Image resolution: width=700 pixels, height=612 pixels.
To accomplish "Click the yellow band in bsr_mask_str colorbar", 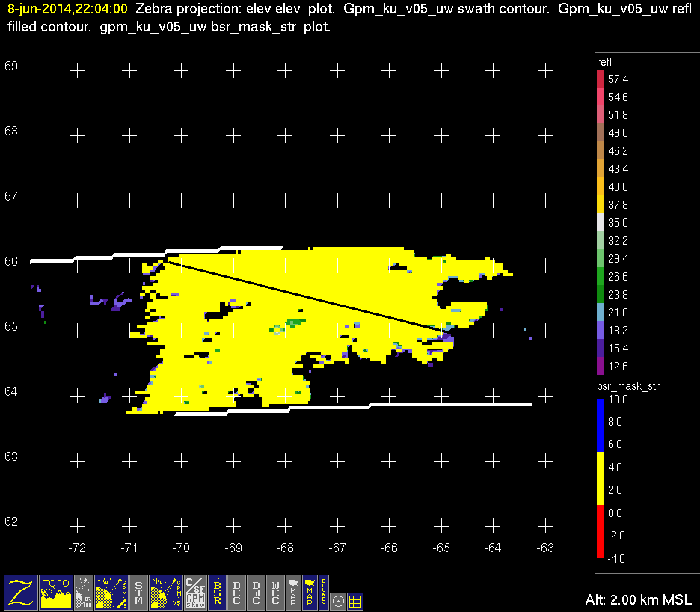I will coord(601,478).
